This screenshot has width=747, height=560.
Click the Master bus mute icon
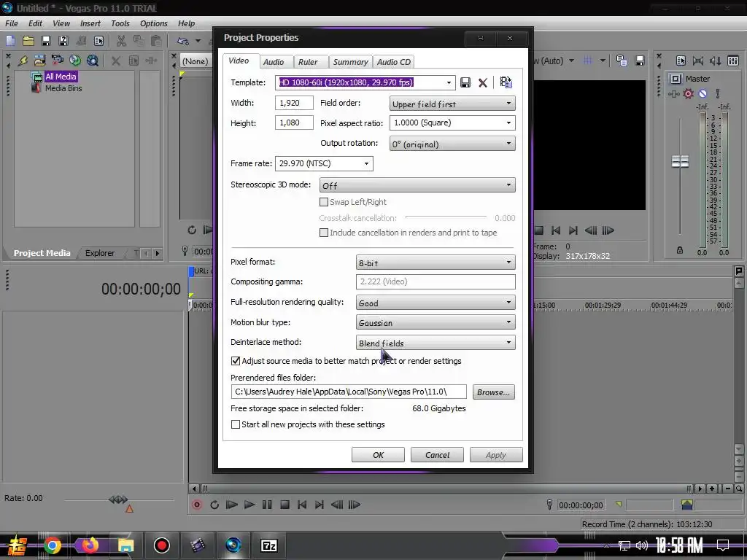point(703,94)
